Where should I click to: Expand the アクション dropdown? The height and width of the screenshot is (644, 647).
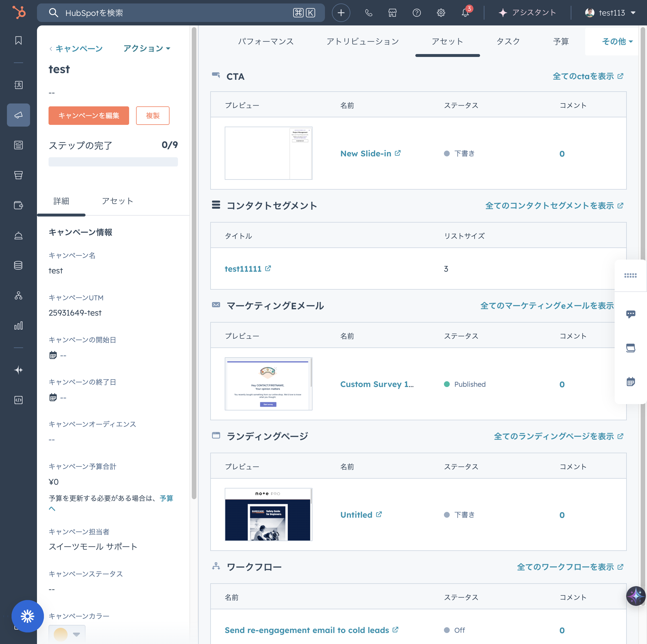147,48
